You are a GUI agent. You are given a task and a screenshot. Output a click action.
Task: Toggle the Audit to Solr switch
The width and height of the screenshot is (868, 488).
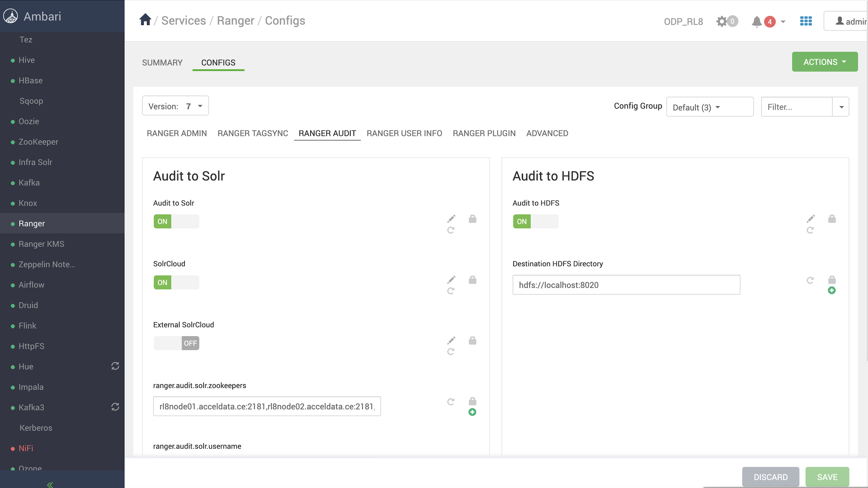[x=176, y=221]
